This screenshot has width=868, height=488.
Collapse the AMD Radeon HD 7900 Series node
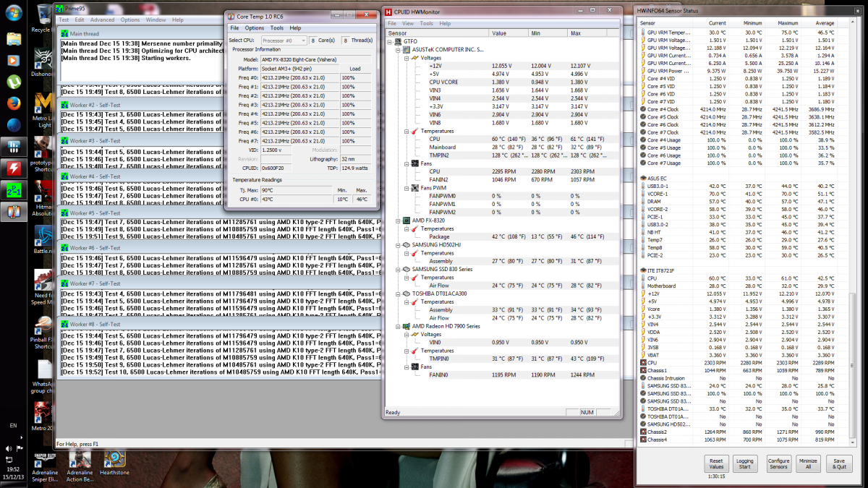point(397,326)
